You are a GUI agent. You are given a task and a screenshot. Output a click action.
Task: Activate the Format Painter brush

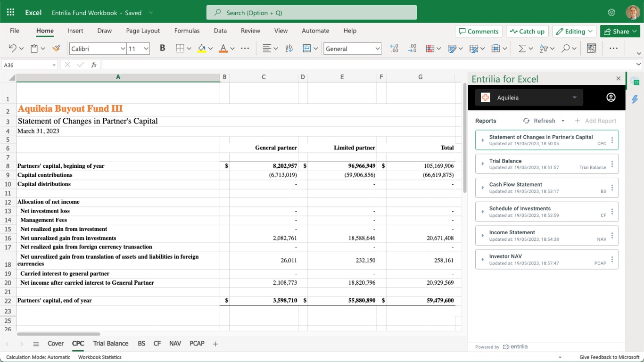click(56, 49)
